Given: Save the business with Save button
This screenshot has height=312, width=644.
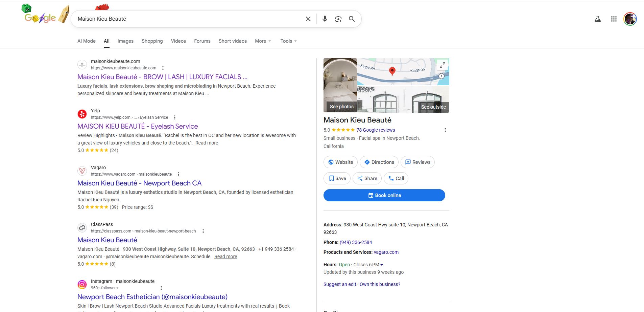Looking at the screenshot, I should point(337,178).
